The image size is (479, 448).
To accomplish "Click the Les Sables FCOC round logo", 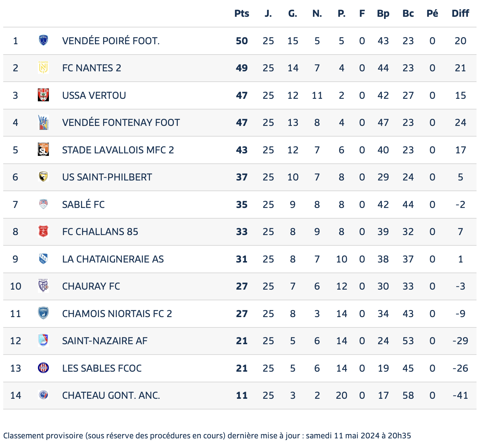I will pos(43,368).
